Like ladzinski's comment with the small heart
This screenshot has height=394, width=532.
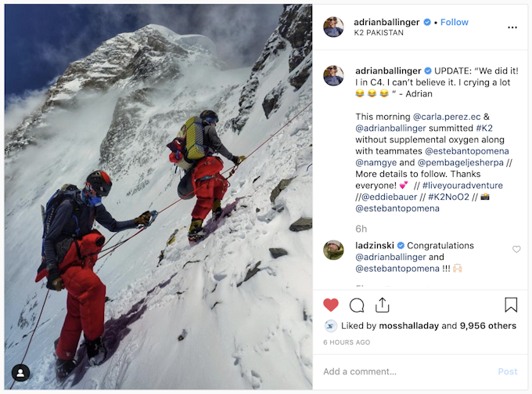tap(516, 249)
